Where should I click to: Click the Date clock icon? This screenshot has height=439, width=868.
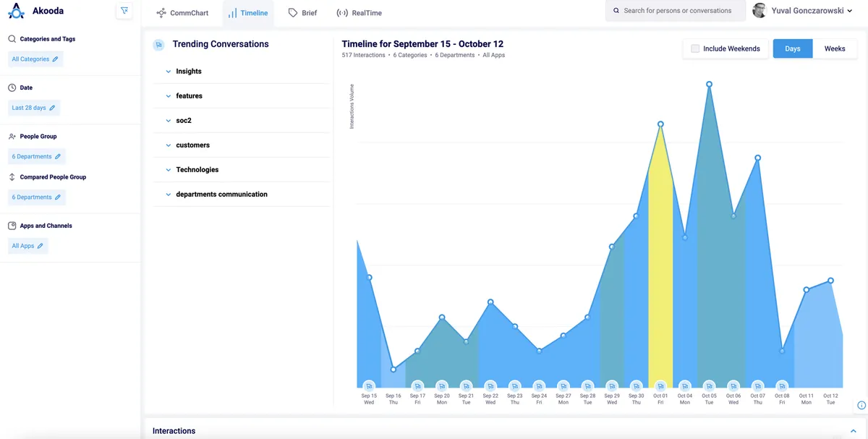point(12,88)
